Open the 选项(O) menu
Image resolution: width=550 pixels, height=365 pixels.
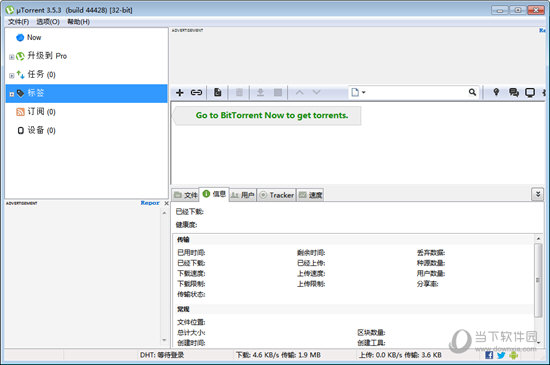point(48,22)
